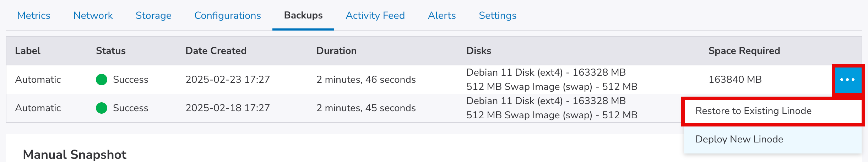Viewport: 868px width, 162px height.
Task: Click the 163840 MB space required cell
Action: [735, 80]
